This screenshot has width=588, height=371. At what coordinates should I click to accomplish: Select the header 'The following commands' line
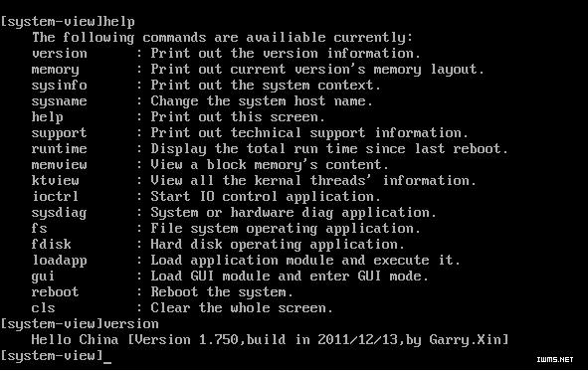coord(223,38)
